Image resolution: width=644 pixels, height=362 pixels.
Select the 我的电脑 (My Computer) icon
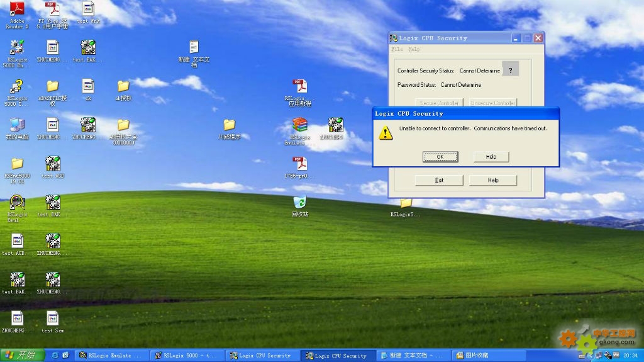(x=17, y=125)
